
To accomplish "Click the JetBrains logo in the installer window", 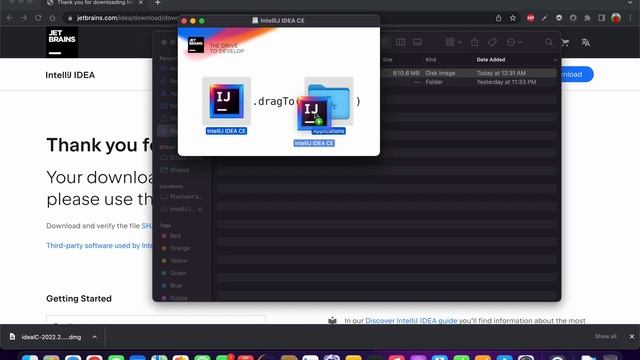I will [x=196, y=45].
